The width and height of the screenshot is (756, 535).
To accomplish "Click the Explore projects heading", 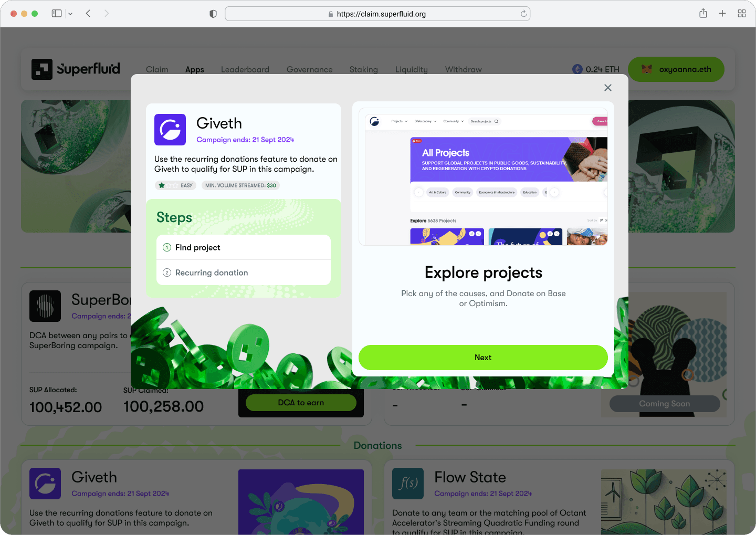I will tap(484, 272).
